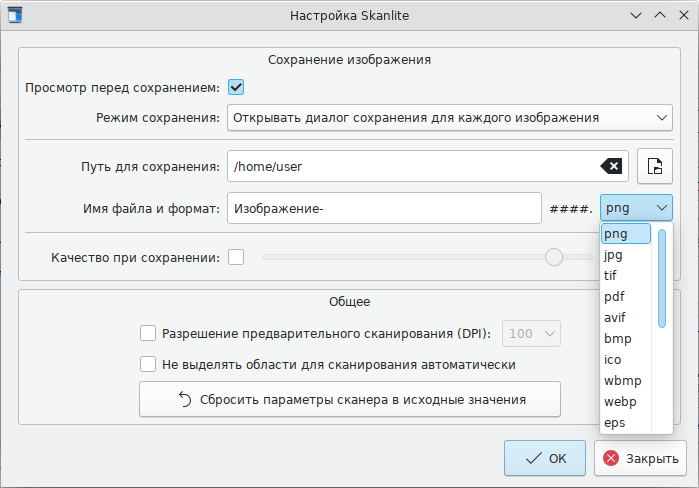The width and height of the screenshot is (699, 488).
Task: Minimize the Настройка Skanlite window
Action: (636, 16)
